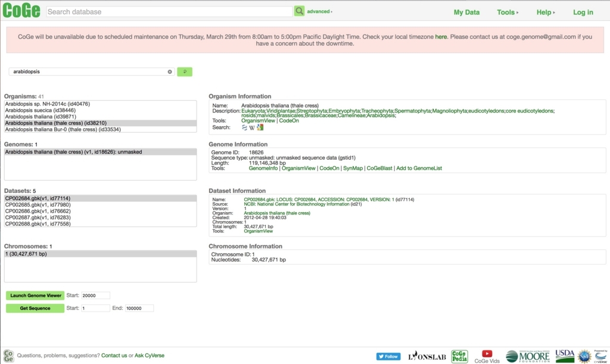
Task: Select Arabidopsis thaliana (thale cress) (id38210) in the Organisms list
Action: [100, 123]
